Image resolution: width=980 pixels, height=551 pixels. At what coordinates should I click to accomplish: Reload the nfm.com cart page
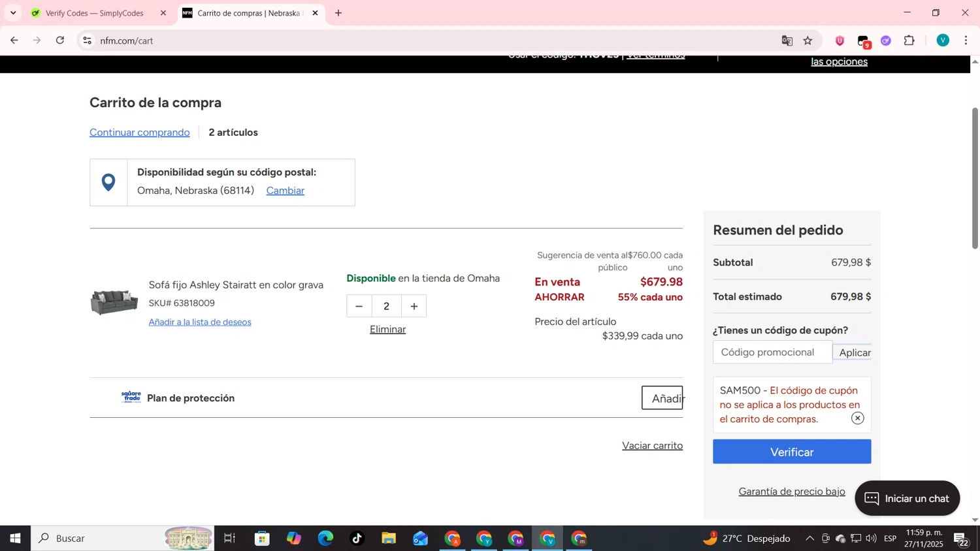coord(60,40)
